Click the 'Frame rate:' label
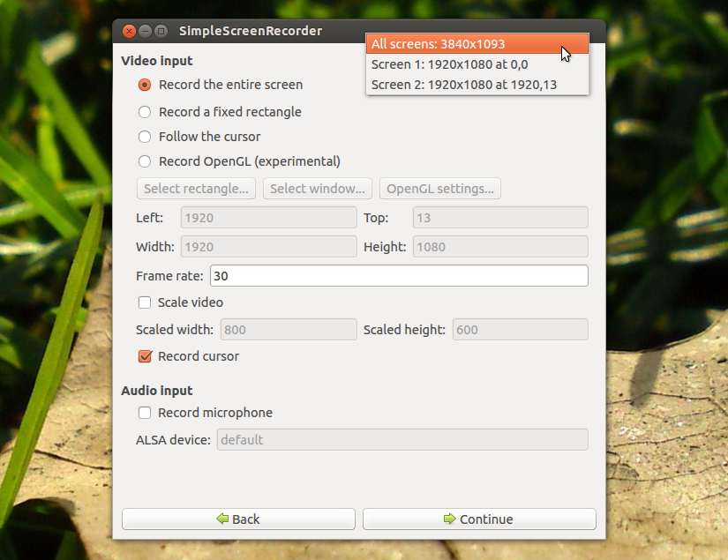 [169, 276]
